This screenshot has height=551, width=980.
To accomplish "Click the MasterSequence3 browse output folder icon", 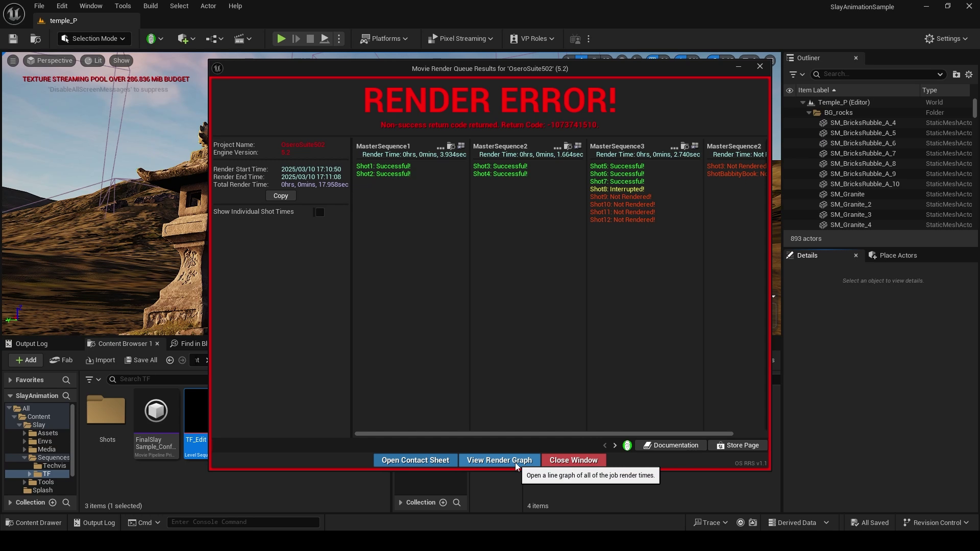I will [x=684, y=146].
